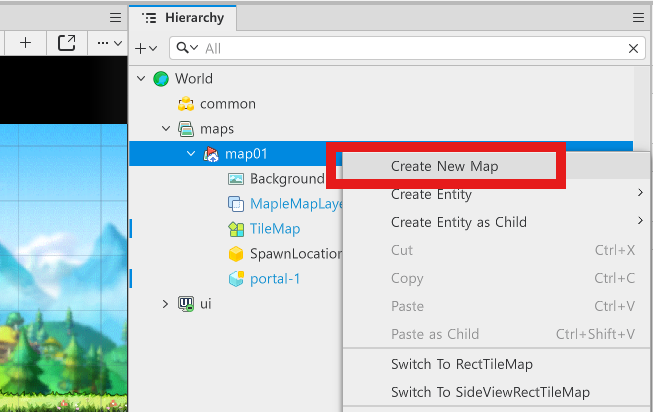The height and width of the screenshot is (412, 653).
Task: Open the ellipsis more-options dropdown
Action: 109,43
